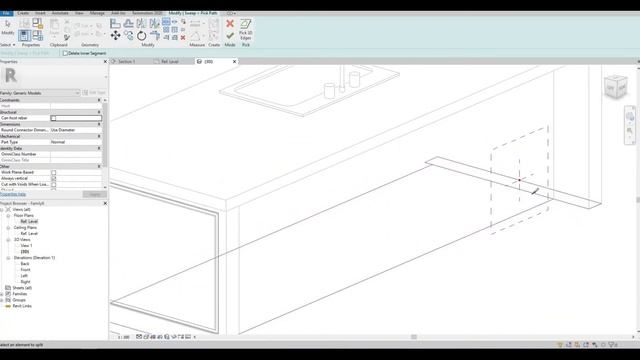Cancel edit mode with red X

pos(230,24)
